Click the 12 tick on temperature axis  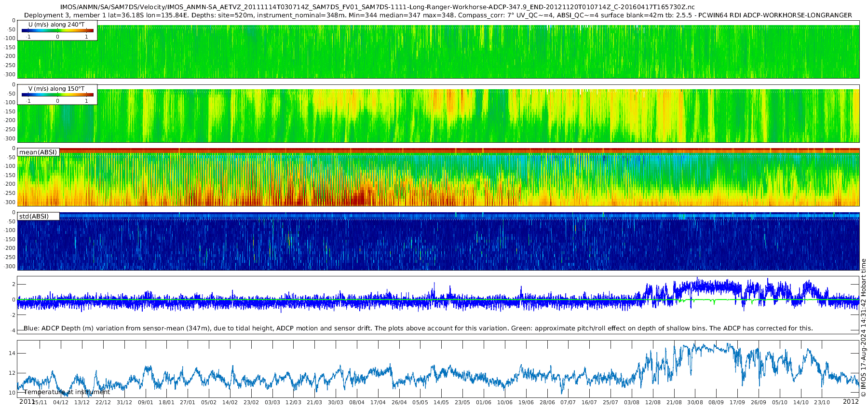coord(12,373)
